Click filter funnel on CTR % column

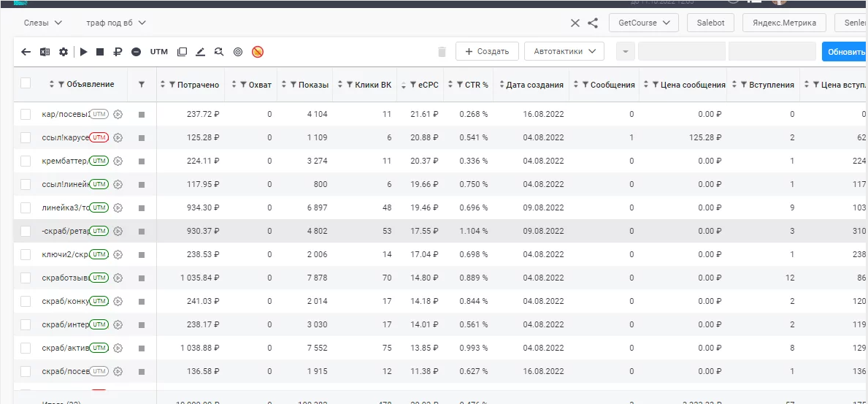point(460,85)
